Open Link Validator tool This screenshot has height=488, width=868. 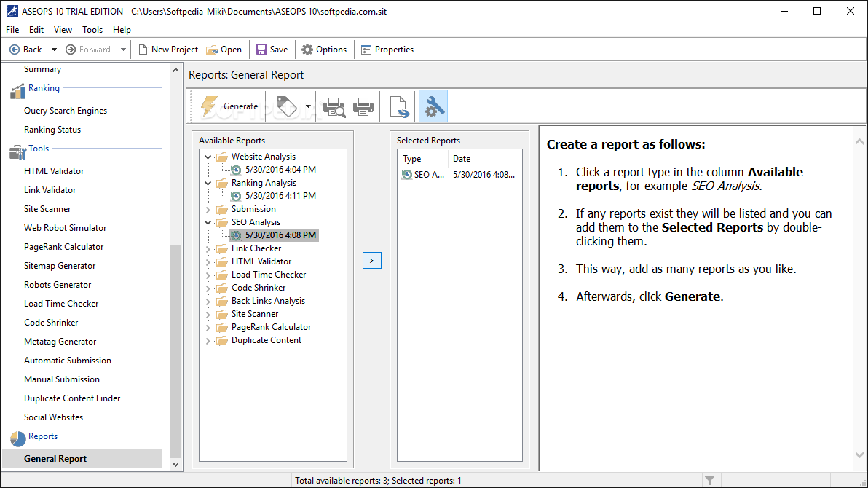pyautogui.click(x=50, y=190)
